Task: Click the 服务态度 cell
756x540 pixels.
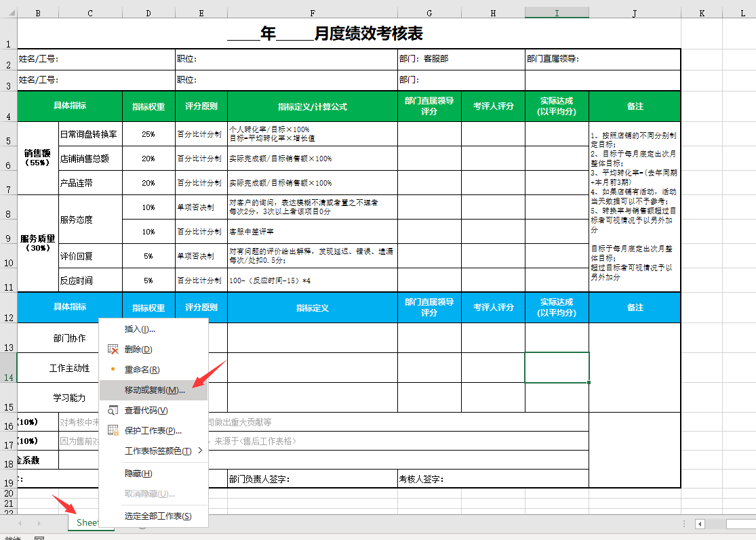Action: click(x=91, y=219)
